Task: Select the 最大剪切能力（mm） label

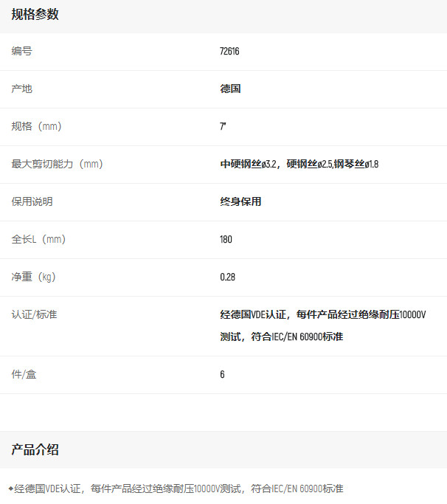Action: [57, 165]
